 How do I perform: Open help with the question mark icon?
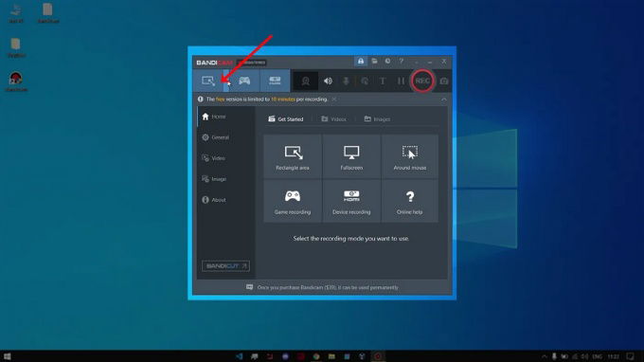[x=402, y=62]
